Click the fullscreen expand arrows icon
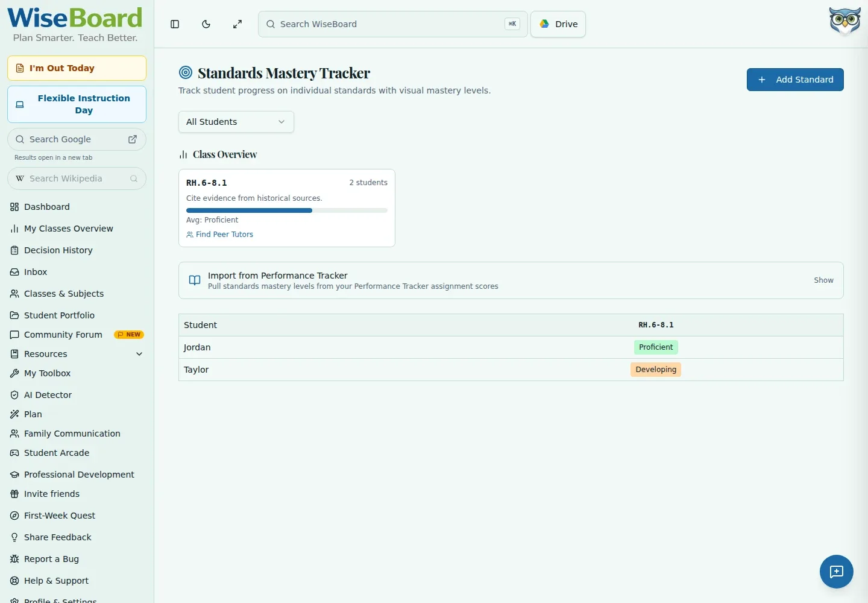 237,24
